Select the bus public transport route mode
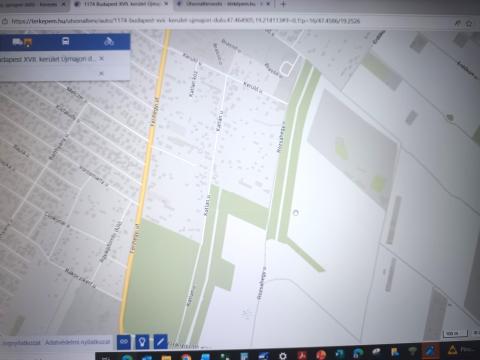Screen dimensions: 480x360 [66, 42]
